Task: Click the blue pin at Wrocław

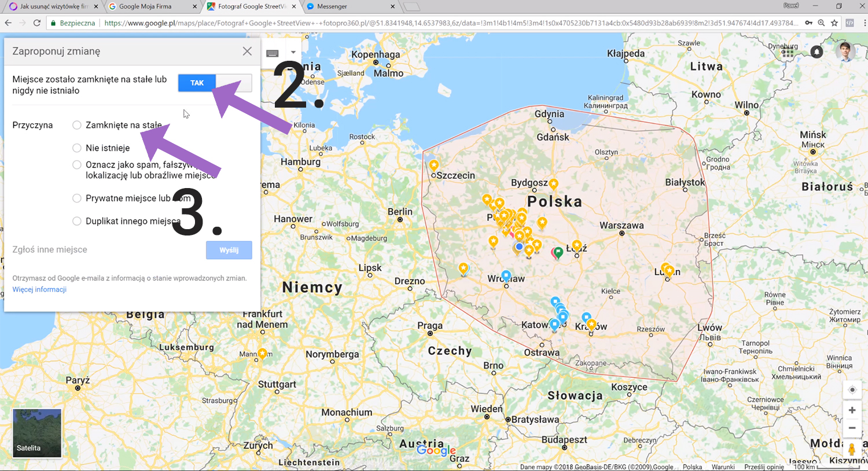Action: [x=506, y=276]
